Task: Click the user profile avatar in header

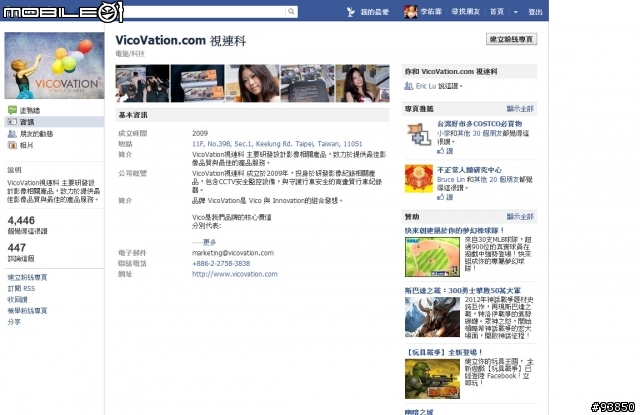Action: pyautogui.click(x=410, y=11)
